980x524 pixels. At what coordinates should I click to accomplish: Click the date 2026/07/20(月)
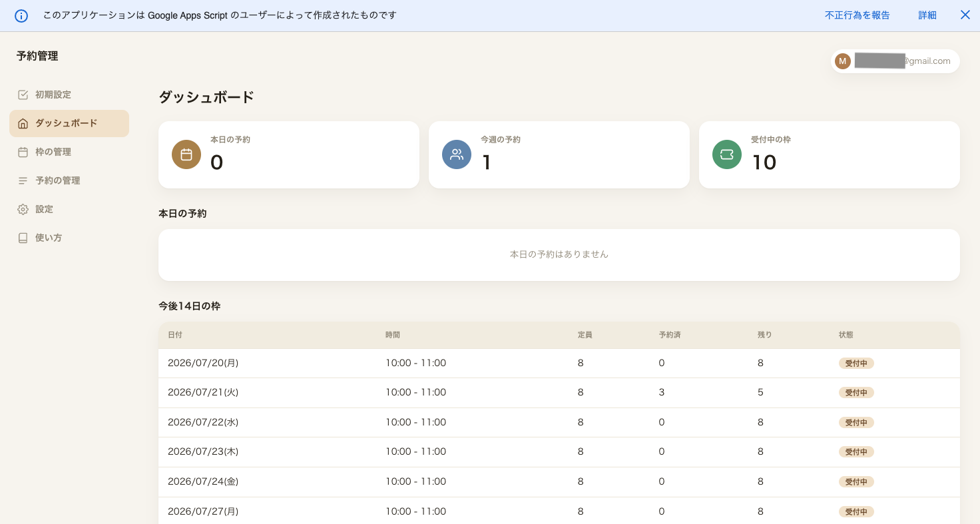click(x=203, y=363)
